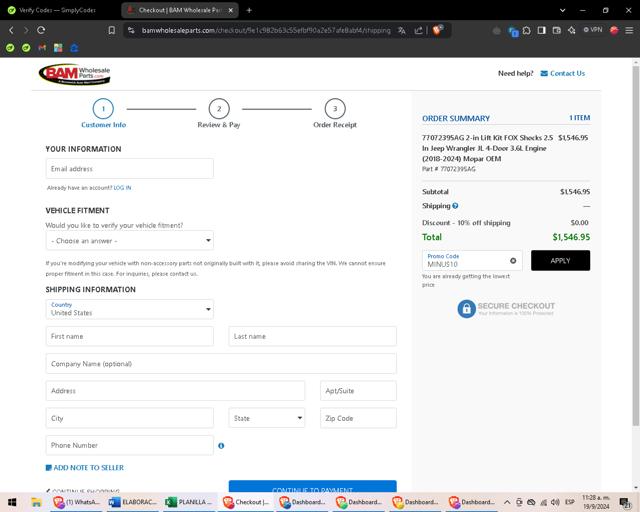
Task: Click step 2 Review & Pay
Action: click(219, 114)
